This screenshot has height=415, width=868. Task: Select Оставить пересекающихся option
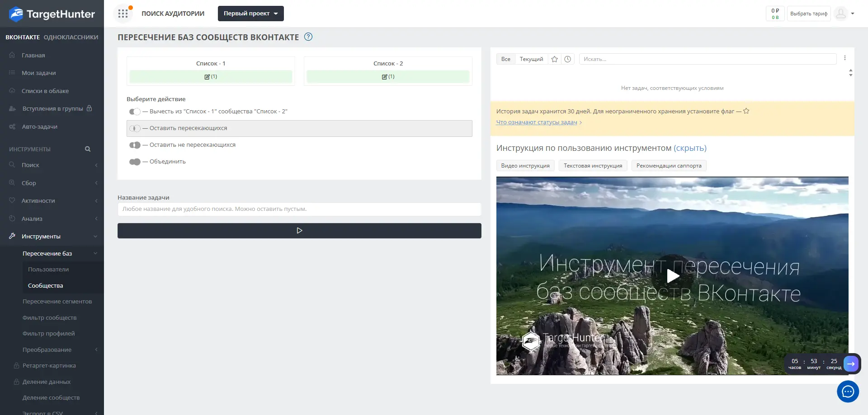pyautogui.click(x=299, y=128)
